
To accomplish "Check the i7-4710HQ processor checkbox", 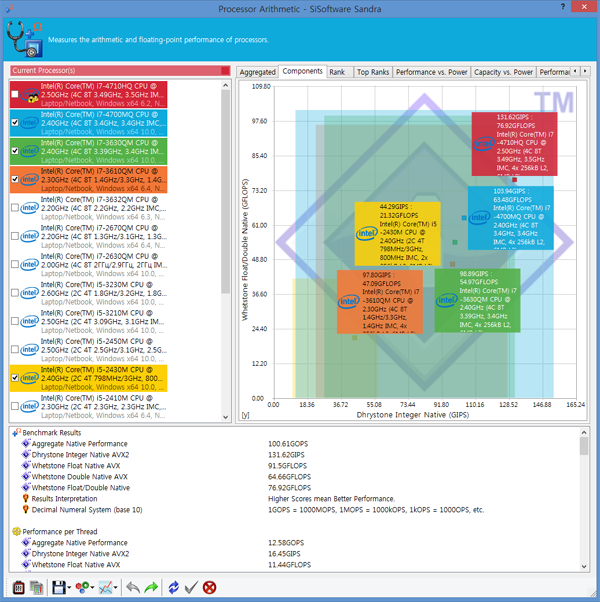I will 15,94.
